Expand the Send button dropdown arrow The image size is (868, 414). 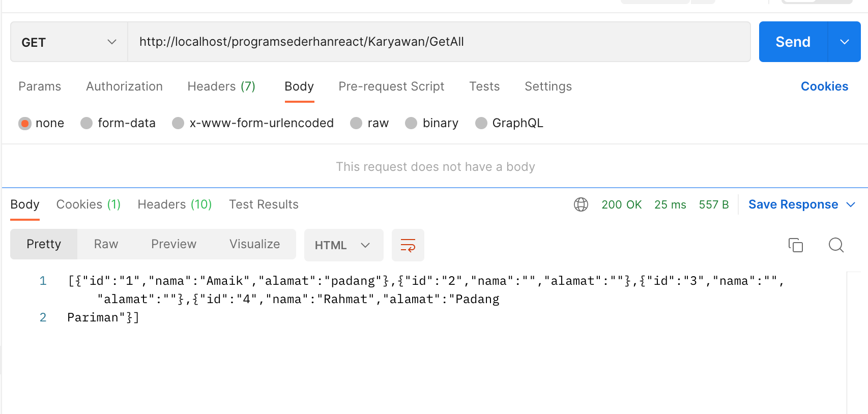coord(845,42)
